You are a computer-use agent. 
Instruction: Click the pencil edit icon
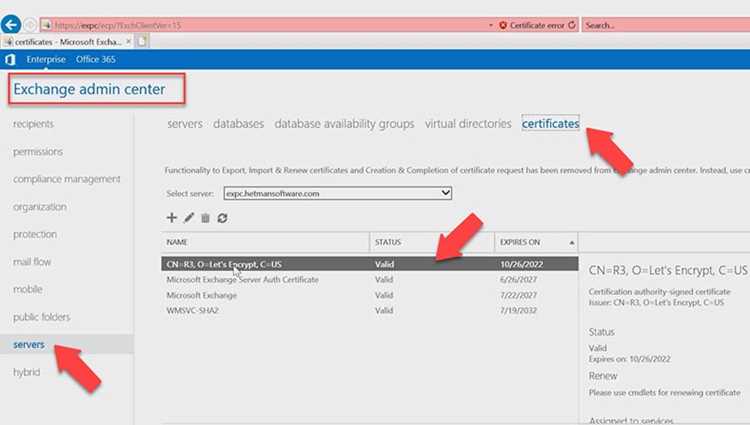pos(189,218)
